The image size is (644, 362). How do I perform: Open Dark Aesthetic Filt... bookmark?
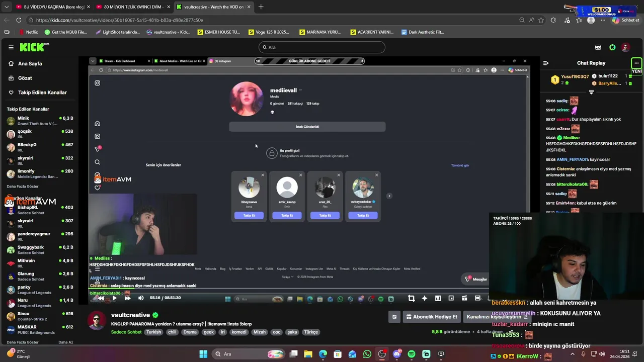point(423,32)
